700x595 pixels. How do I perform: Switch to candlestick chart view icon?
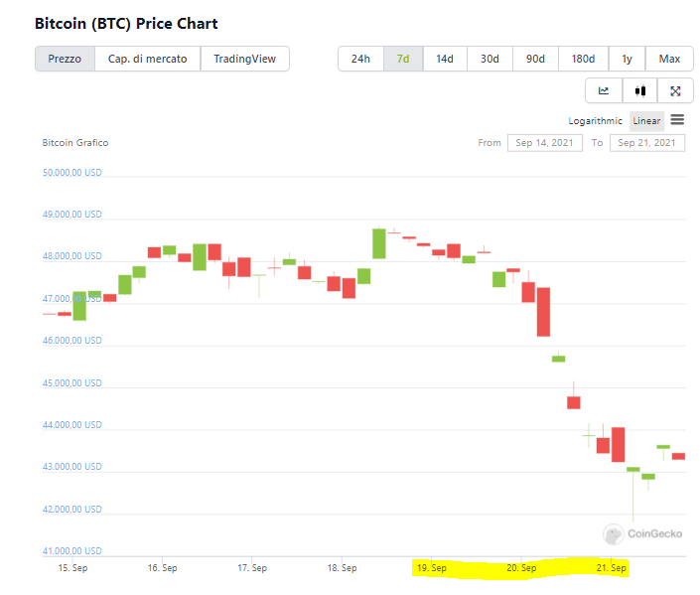point(640,90)
